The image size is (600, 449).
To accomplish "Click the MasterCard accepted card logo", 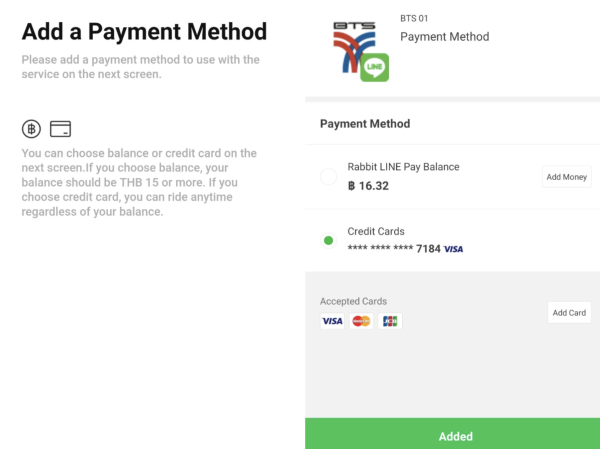I will (x=361, y=321).
